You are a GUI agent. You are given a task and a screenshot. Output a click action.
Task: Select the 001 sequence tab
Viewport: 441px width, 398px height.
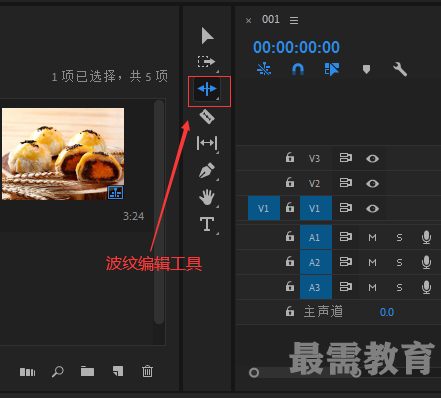tap(270, 19)
